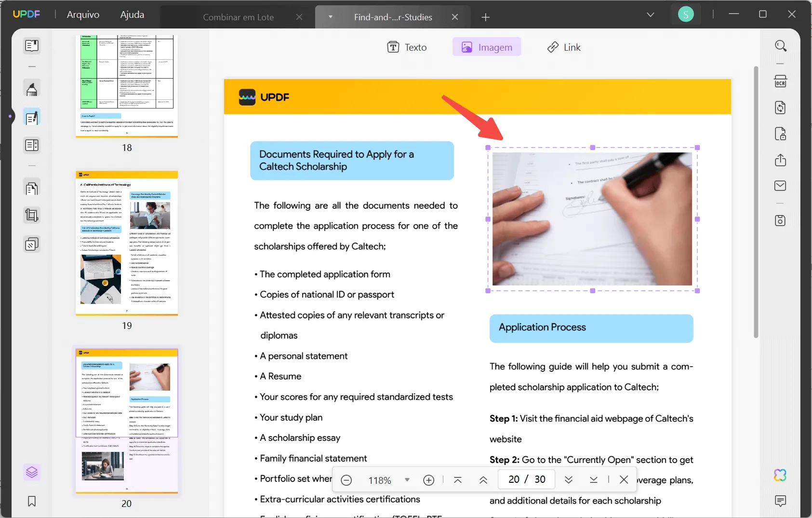812x518 pixels.
Task: Expand the dropdown arrow beside Find-and tab
Action: point(331,17)
